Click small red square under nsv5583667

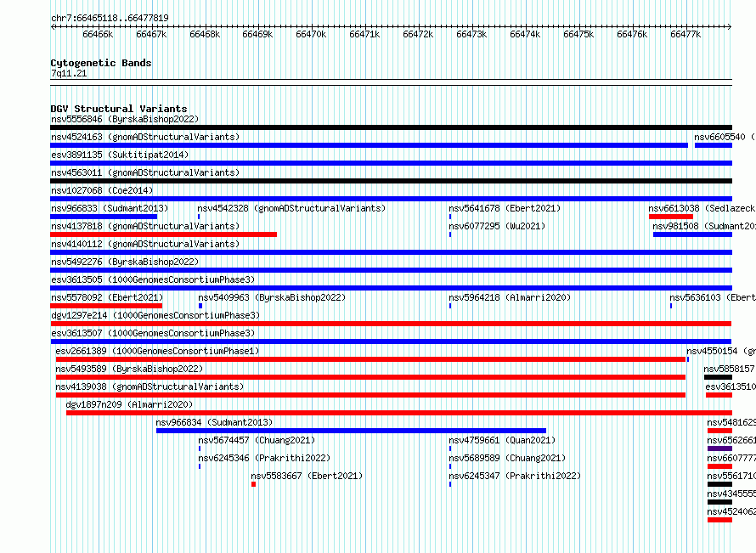pos(254,484)
